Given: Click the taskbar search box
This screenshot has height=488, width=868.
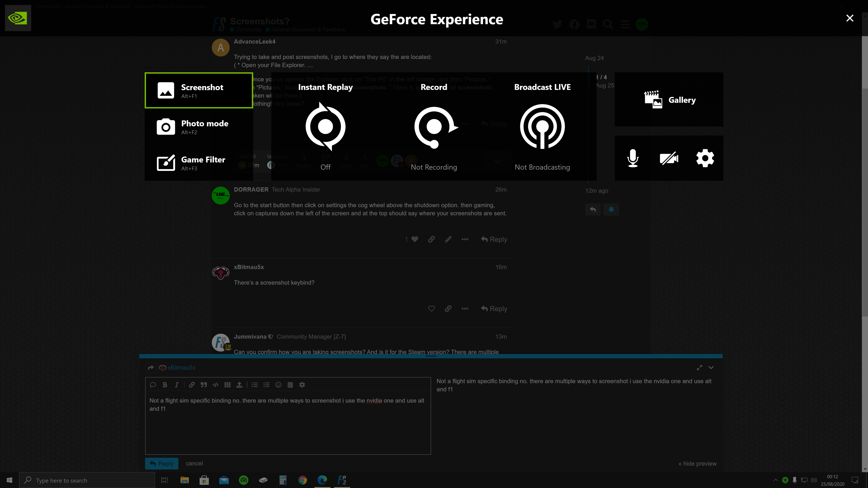Looking at the screenshot, I should 87,480.
